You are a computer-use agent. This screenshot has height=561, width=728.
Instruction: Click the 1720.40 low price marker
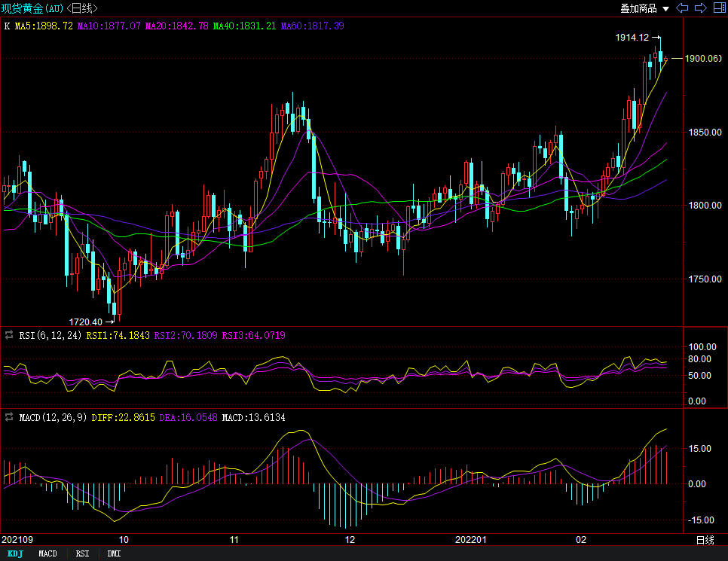pyautogui.click(x=86, y=322)
